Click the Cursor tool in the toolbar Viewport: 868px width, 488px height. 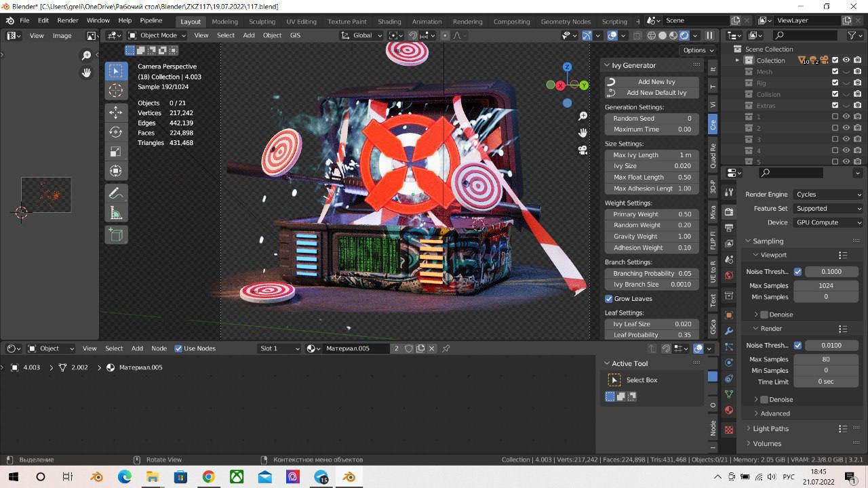116,91
